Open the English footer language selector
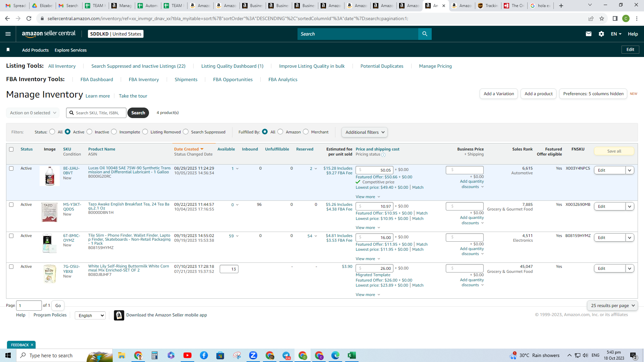Viewport: 644px width, 362px height. pos(90,315)
